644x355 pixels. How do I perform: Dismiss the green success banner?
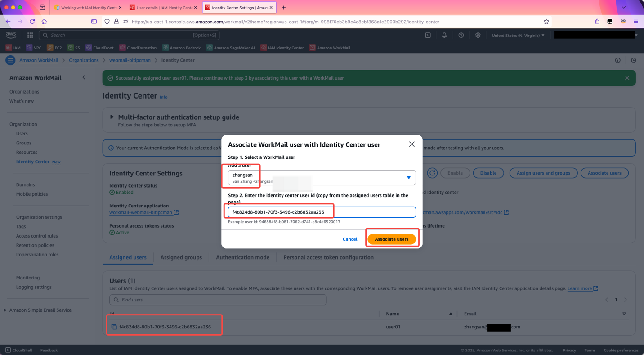pyautogui.click(x=627, y=78)
